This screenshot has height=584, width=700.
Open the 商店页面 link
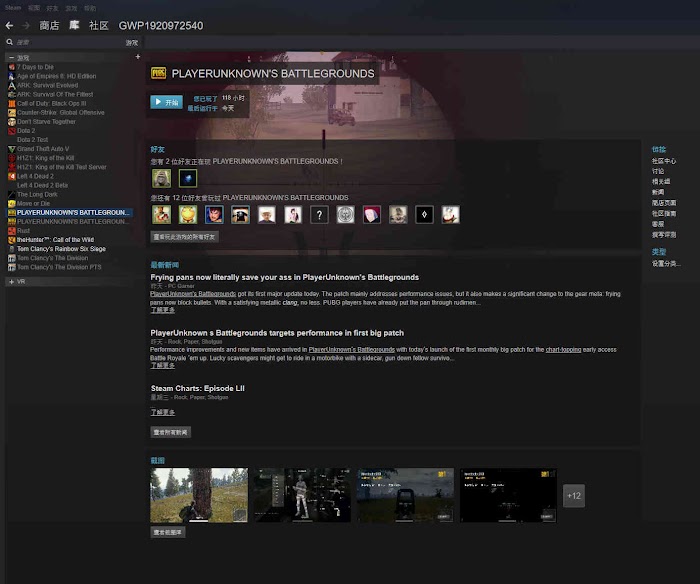coord(664,203)
